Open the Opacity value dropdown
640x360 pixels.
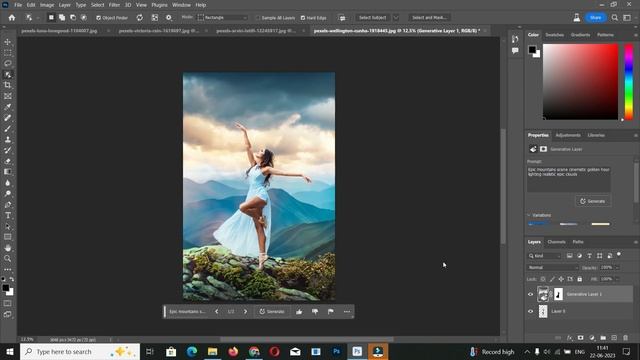[618, 268]
